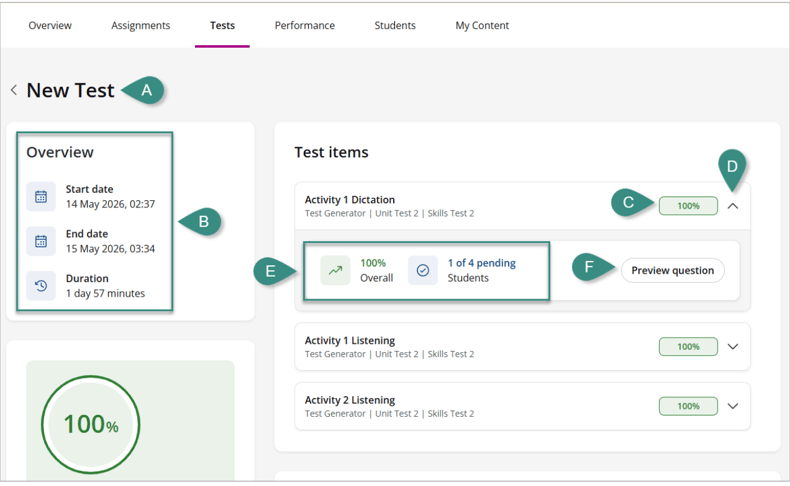Collapse the Activity 1 Dictation item
The width and height of the screenshot is (790, 486).
[733, 206]
